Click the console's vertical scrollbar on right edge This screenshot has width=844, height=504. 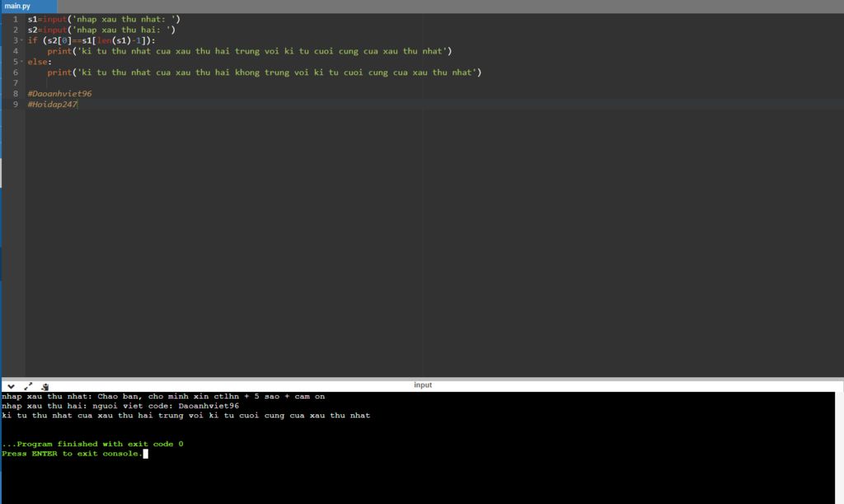coord(839,447)
